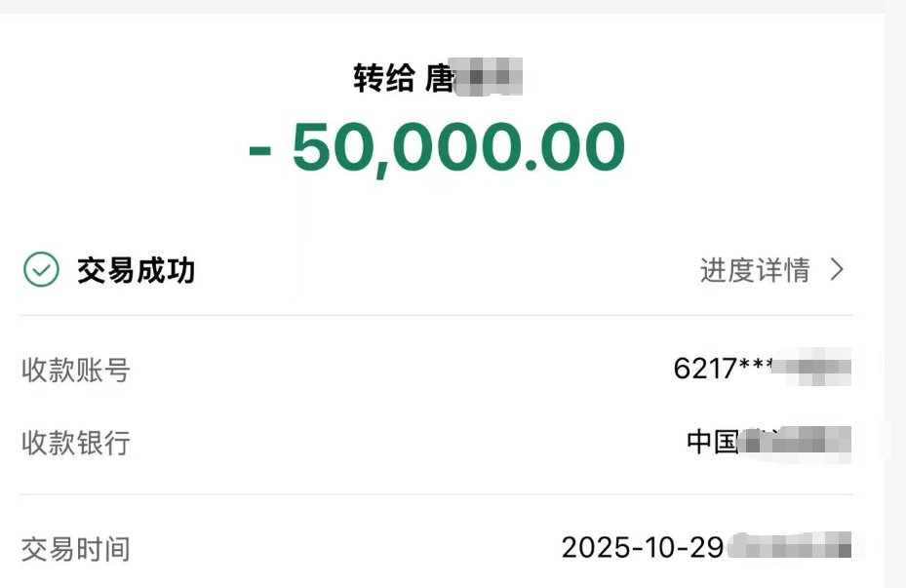Expand details via the right chevron arrow
This screenshot has height=588, width=906.
pyautogui.click(x=836, y=270)
